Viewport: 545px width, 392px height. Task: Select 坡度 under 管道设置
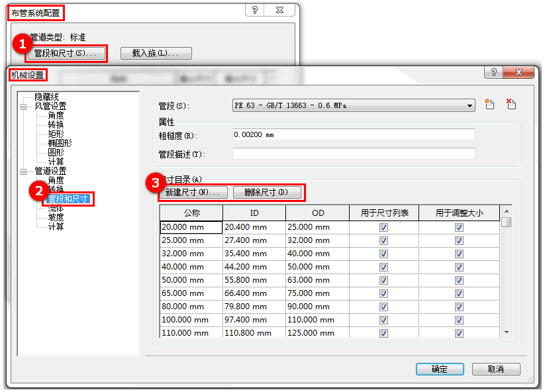[56, 217]
